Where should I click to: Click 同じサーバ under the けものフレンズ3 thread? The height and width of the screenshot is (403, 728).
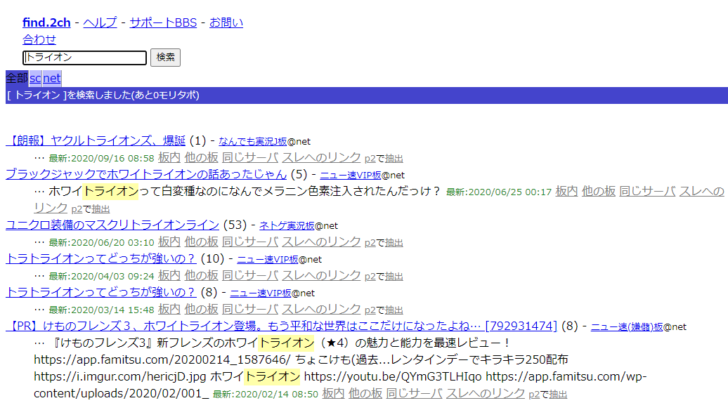point(414,393)
